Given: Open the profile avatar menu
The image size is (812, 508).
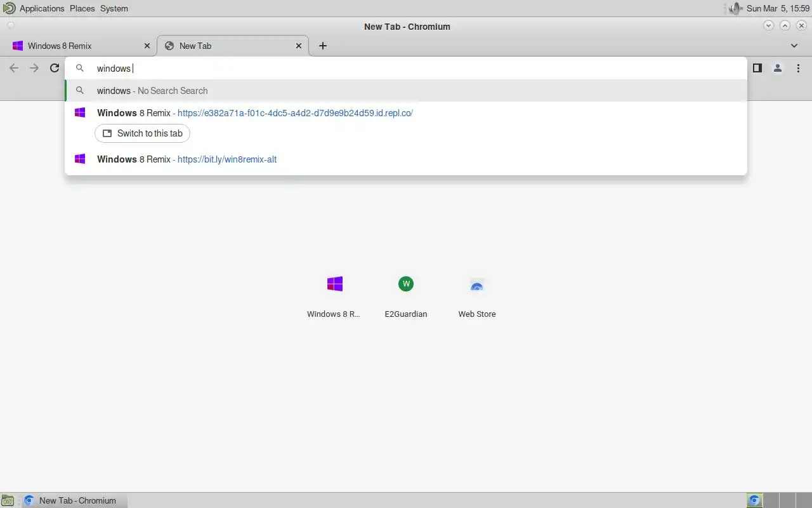Looking at the screenshot, I should (x=777, y=68).
